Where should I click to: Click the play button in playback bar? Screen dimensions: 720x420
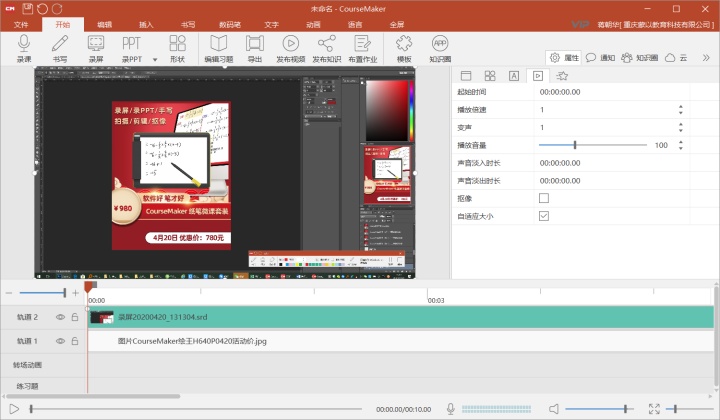click(x=14, y=409)
